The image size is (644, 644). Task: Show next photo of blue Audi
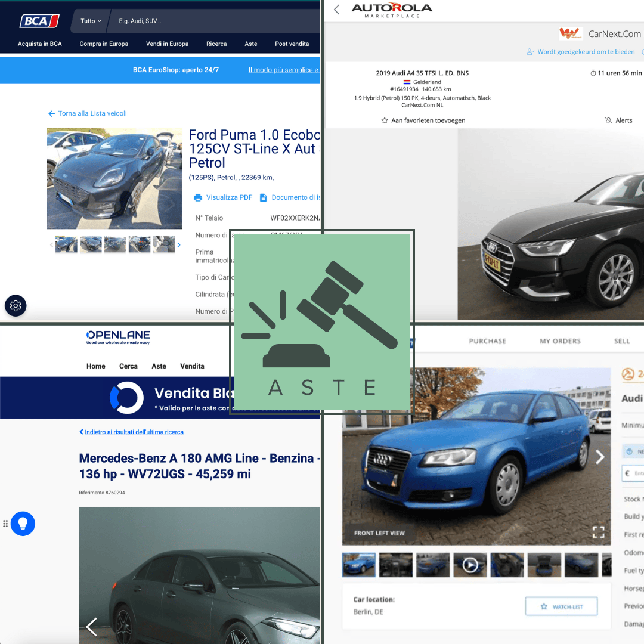[600, 457]
